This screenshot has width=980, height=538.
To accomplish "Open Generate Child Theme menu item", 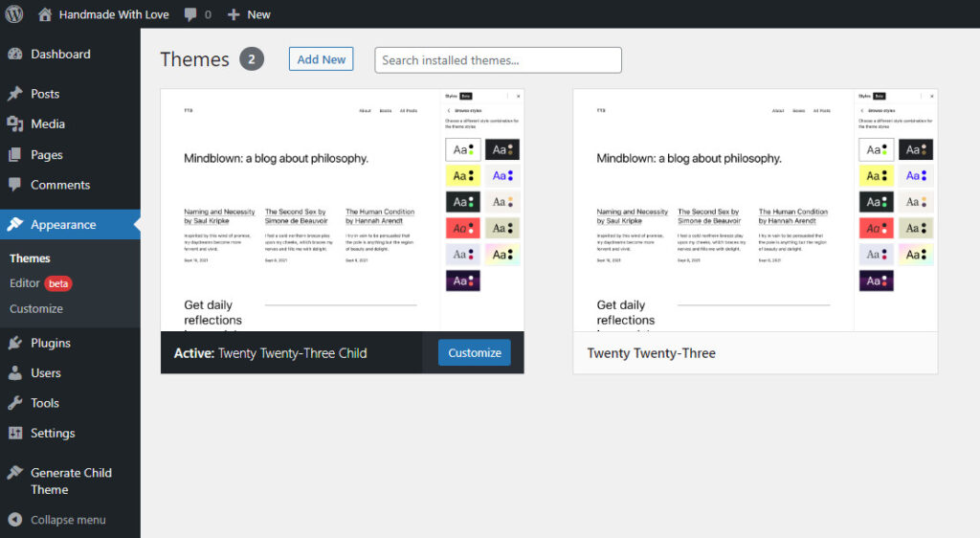I will tap(70, 482).
